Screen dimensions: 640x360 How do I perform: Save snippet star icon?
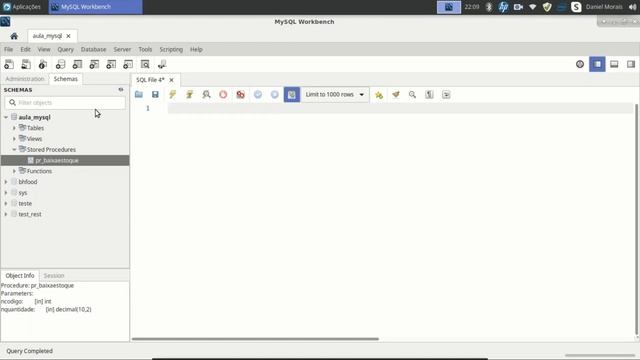[x=379, y=95]
